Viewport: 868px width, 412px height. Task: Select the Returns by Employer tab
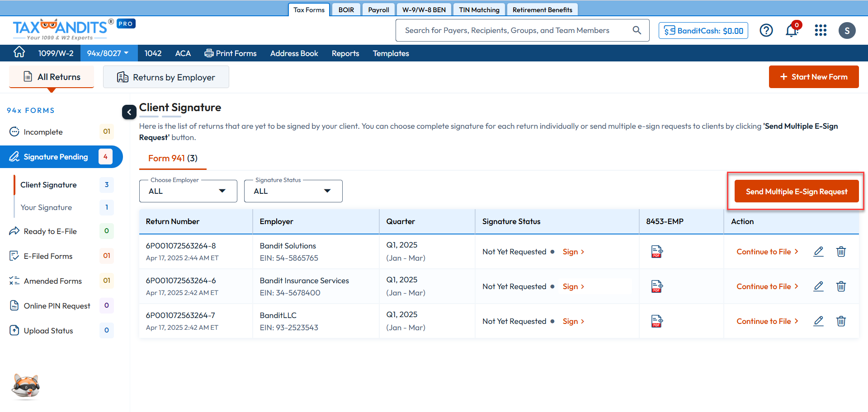[166, 77]
